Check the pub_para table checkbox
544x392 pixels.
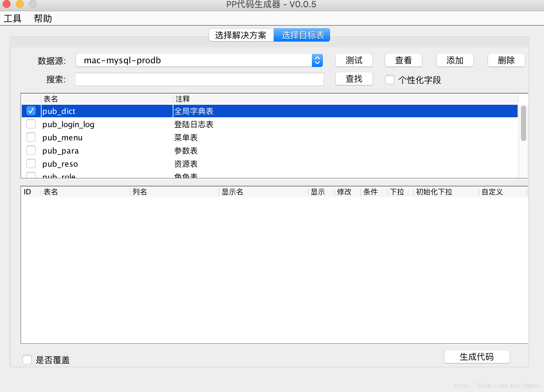click(31, 150)
